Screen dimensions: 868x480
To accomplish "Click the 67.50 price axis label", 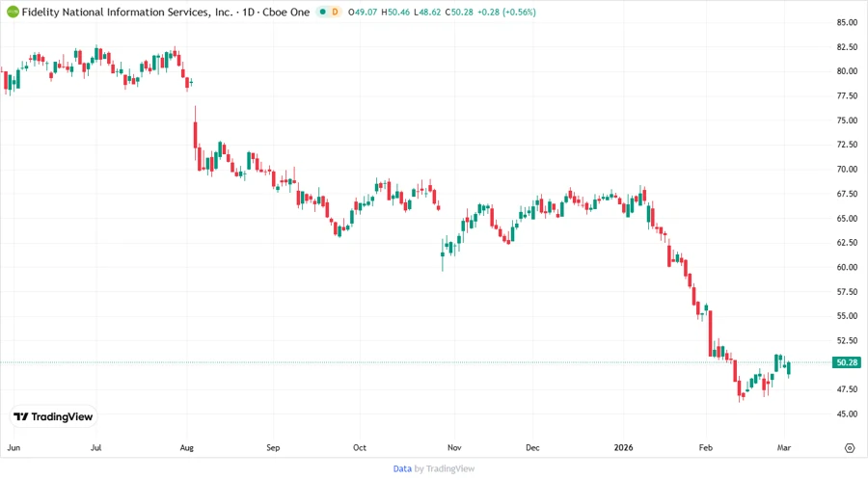I will [847, 194].
